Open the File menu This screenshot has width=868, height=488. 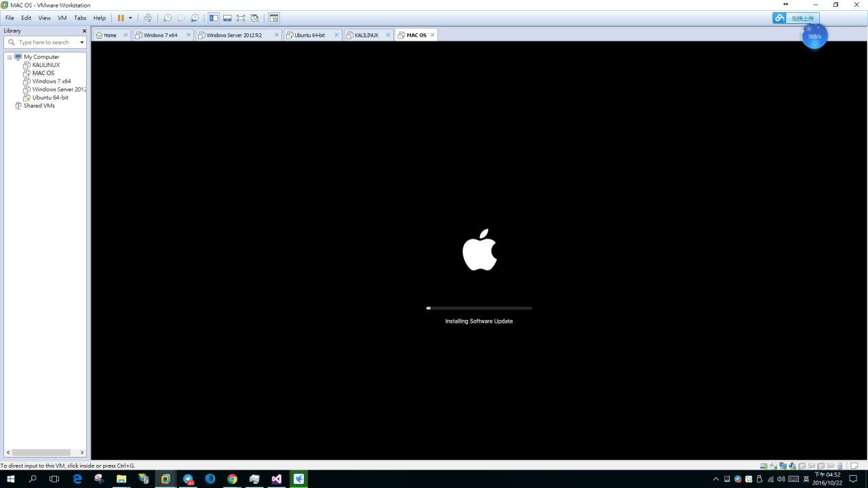9,18
